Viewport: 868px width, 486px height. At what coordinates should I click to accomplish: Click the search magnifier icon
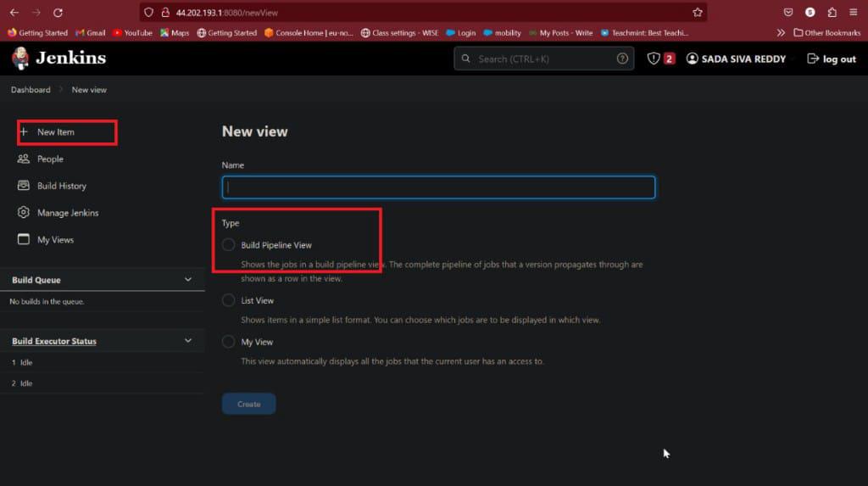465,59
